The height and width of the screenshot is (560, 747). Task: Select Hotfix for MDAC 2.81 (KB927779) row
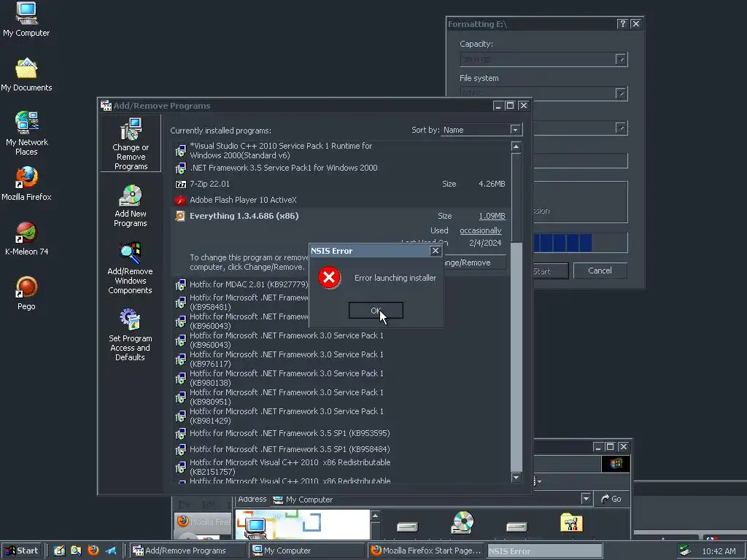[241, 284]
